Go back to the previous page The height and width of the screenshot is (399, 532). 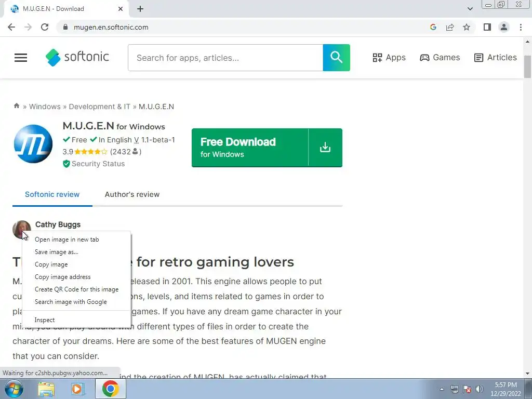click(11, 27)
